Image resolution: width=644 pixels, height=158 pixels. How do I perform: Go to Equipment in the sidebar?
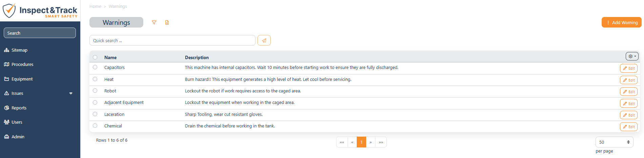[22, 79]
